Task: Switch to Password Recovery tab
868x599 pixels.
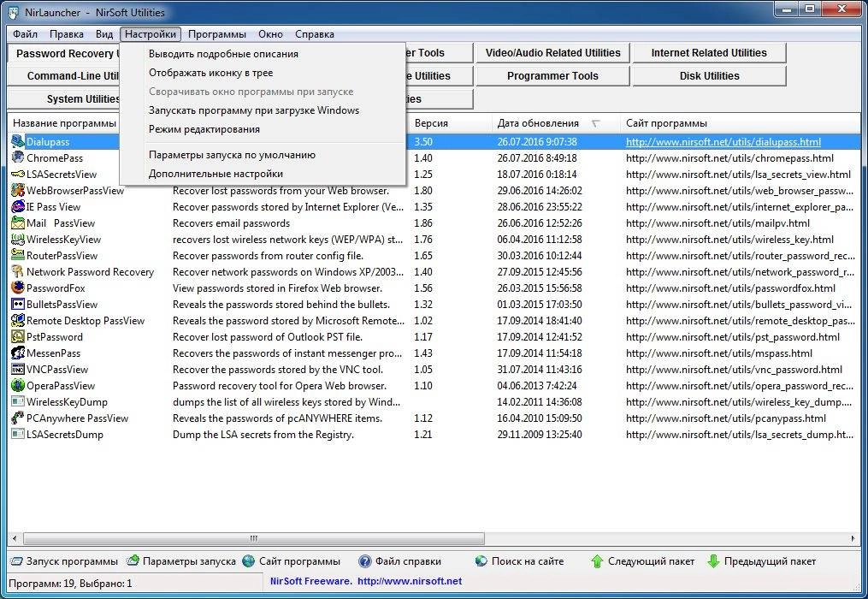Action: [x=65, y=54]
